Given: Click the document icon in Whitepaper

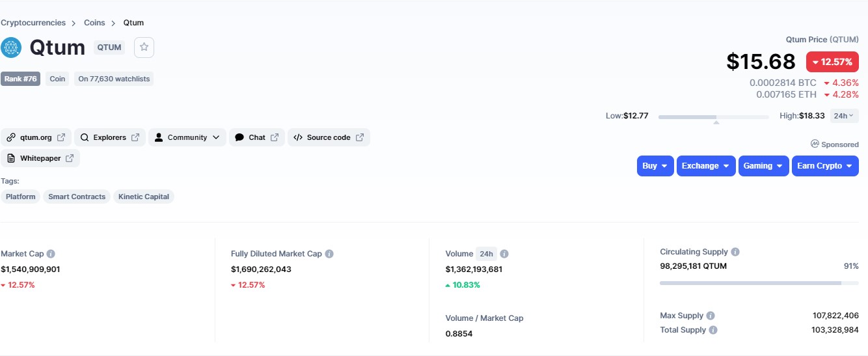Looking at the screenshot, I should pyautogui.click(x=11, y=158).
